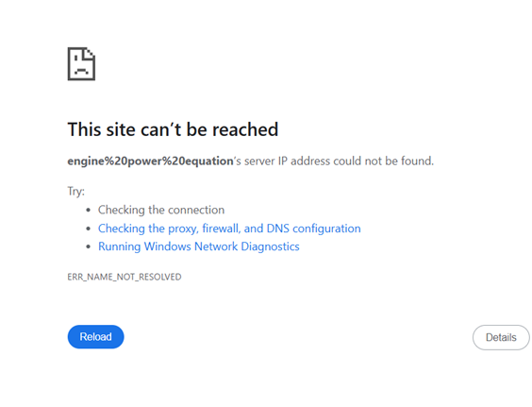Viewport: 532px width, 407px height.
Task: Click the frowning mouth on the error icon
Action: tap(81, 71)
